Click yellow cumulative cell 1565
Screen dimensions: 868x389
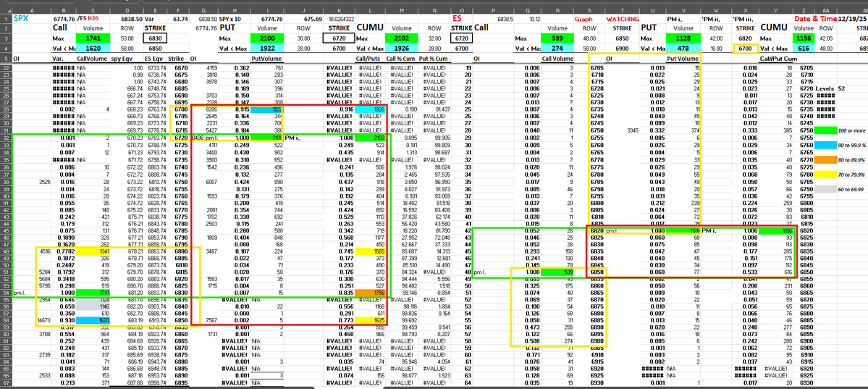click(371, 251)
